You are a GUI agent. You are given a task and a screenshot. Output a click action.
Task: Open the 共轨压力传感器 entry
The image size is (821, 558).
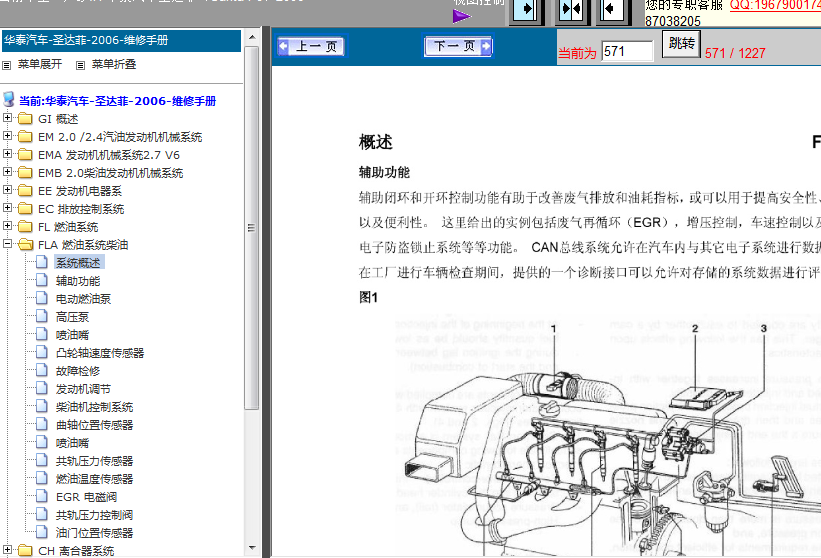coord(94,461)
